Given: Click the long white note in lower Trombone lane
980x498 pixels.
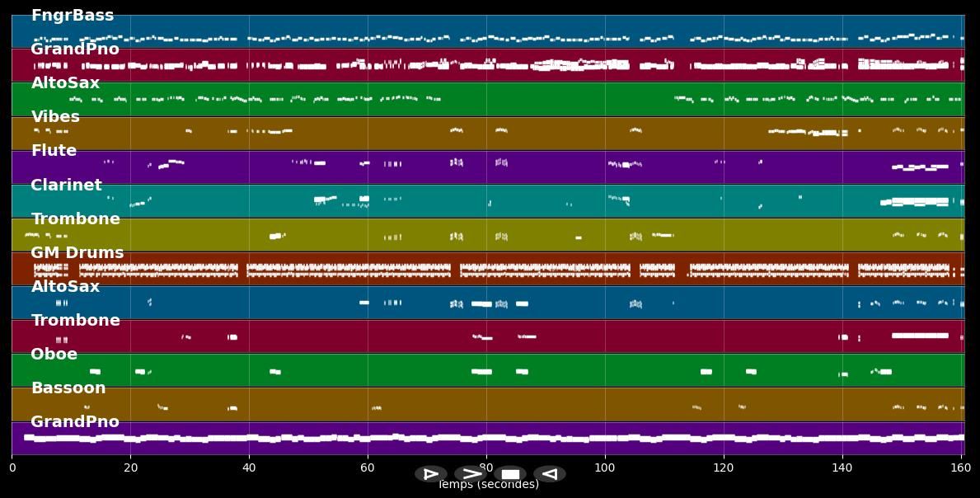Looking at the screenshot, I should [x=919, y=336].
